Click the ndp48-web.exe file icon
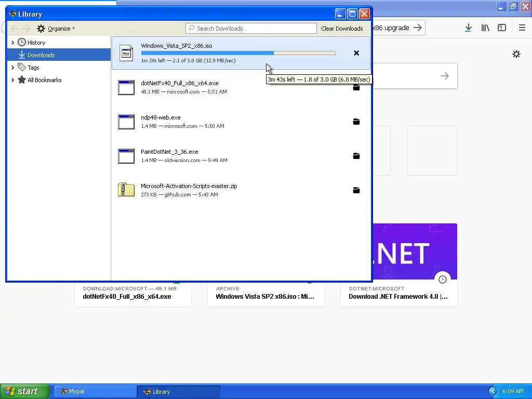This screenshot has height=399, width=532. (x=126, y=122)
